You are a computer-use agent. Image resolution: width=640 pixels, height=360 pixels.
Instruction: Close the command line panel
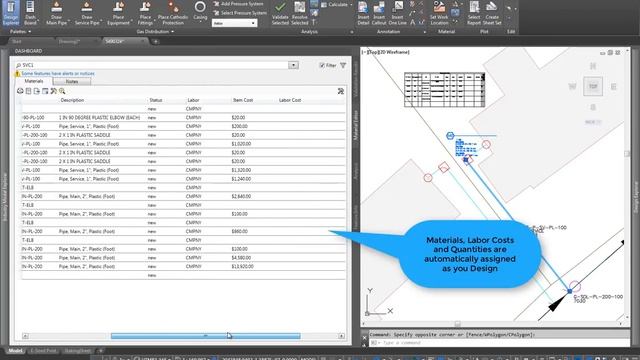click(364, 338)
